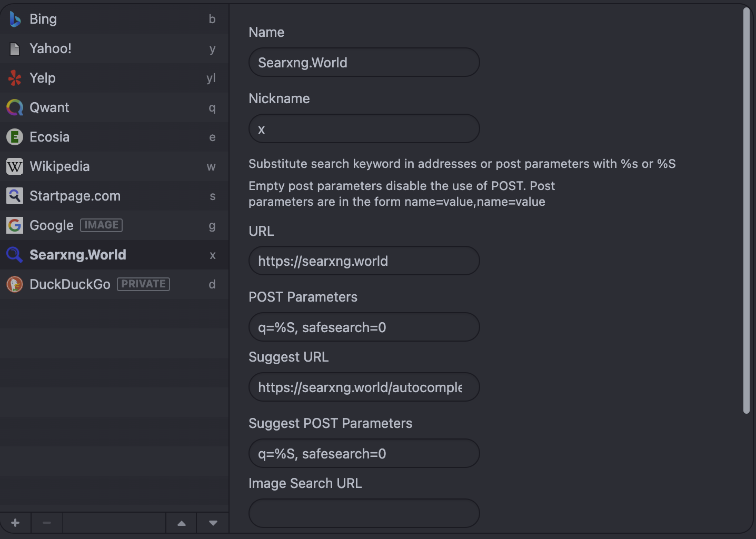Click the IMAGE badge next to Google

(101, 225)
